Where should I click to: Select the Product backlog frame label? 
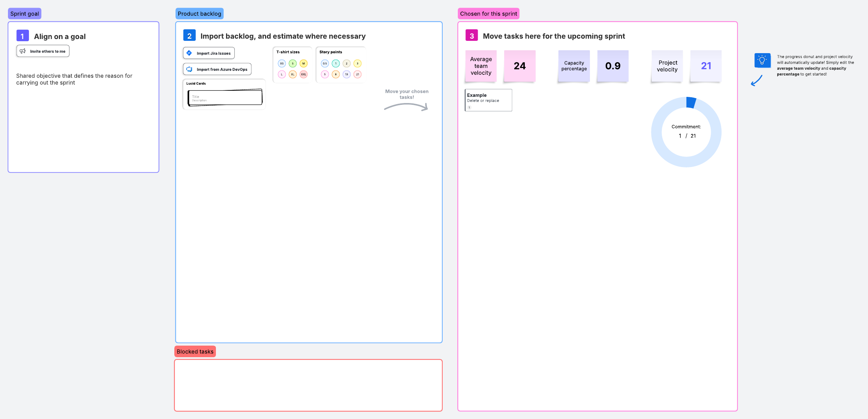pyautogui.click(x=199, y=14)
